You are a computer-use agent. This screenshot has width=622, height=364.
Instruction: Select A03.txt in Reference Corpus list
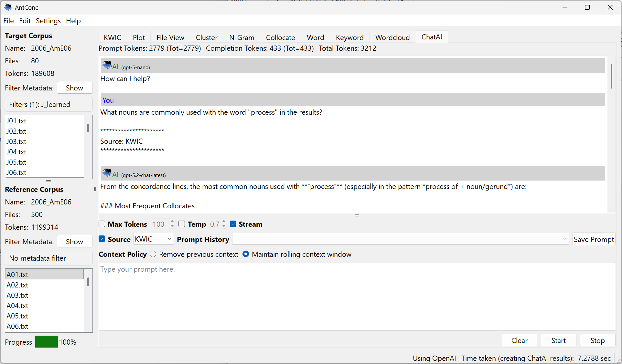[45, 295]
